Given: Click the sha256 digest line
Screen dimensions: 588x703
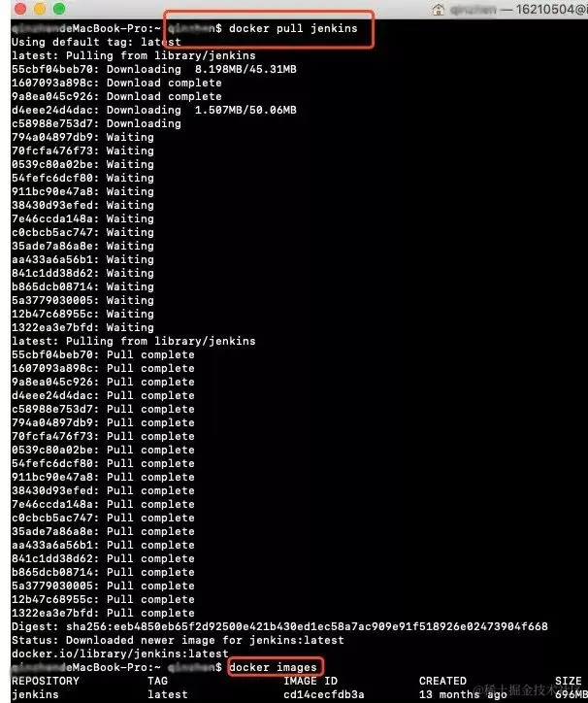Looking at the screenshot, I should pyautogui.click(x=279, y=626).
